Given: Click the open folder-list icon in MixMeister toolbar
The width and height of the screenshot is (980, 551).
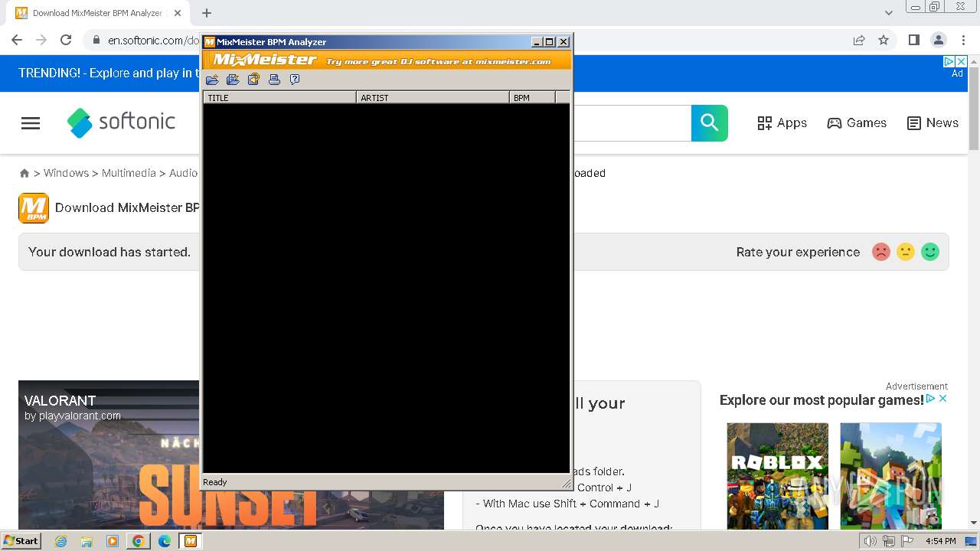Looking at the screenshot, I should [233, 80].
